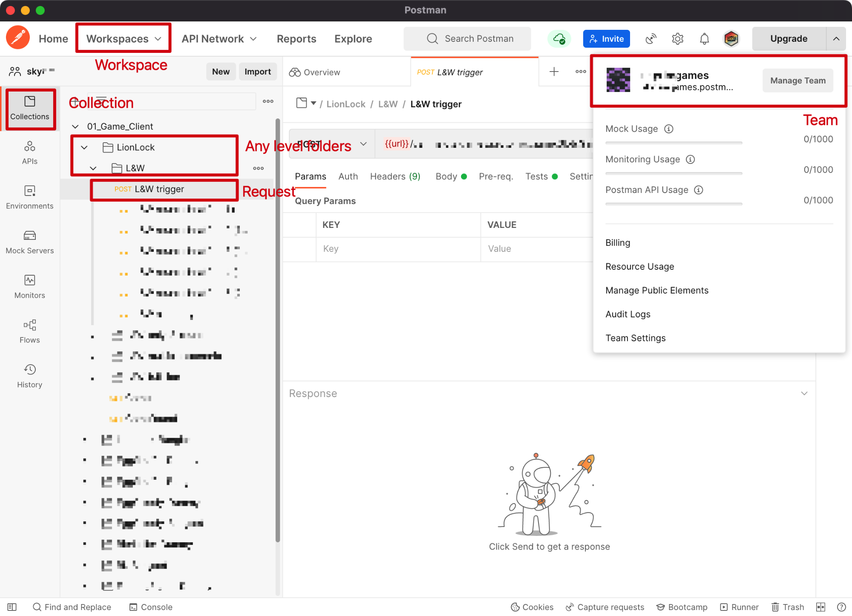Open Reports page

tap(296, 39)
